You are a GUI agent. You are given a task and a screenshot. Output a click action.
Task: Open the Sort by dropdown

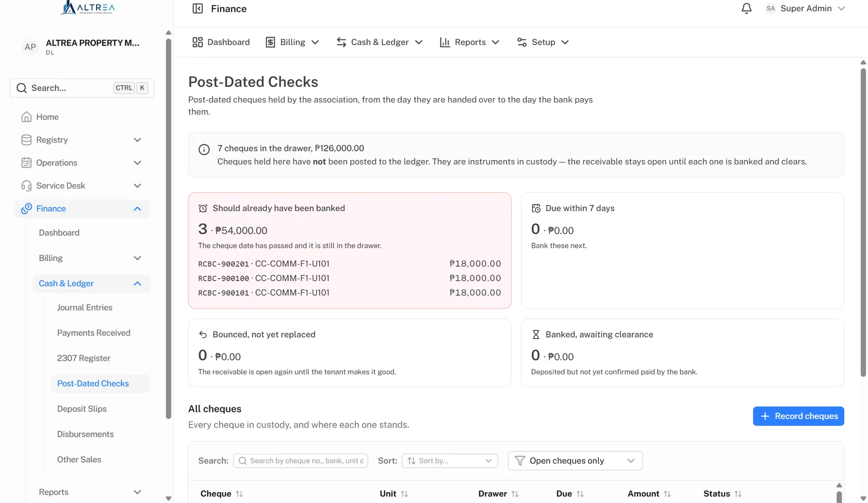pyautogui.click(x=450, y=461)
